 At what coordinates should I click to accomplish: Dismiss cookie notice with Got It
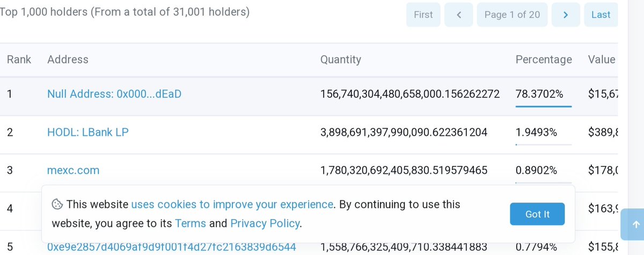(x=537, y=214)
